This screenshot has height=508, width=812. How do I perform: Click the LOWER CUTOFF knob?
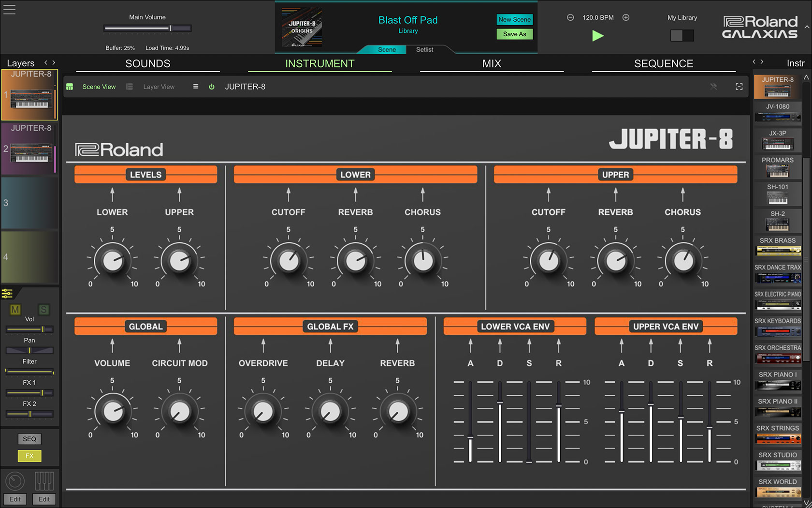(x=289, y=261)
